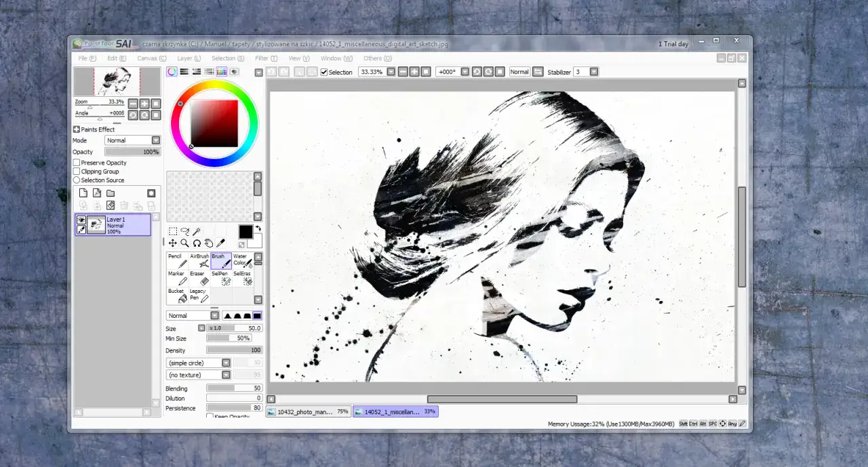This screenshot has height=467, width=868.
Task: Switch to the 10432_photo_man document tab
Action: coord(309,411)
